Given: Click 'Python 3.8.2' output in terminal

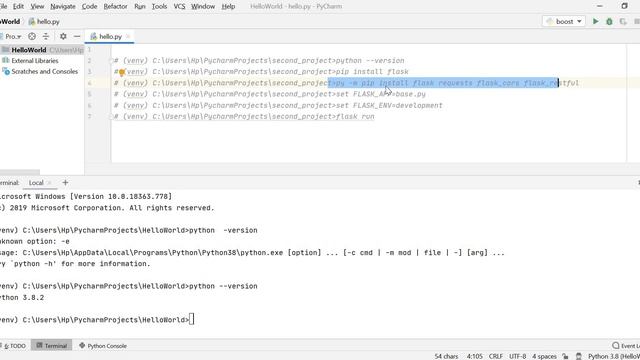Looking at the screenshot, I should click(x=22, y=298).
